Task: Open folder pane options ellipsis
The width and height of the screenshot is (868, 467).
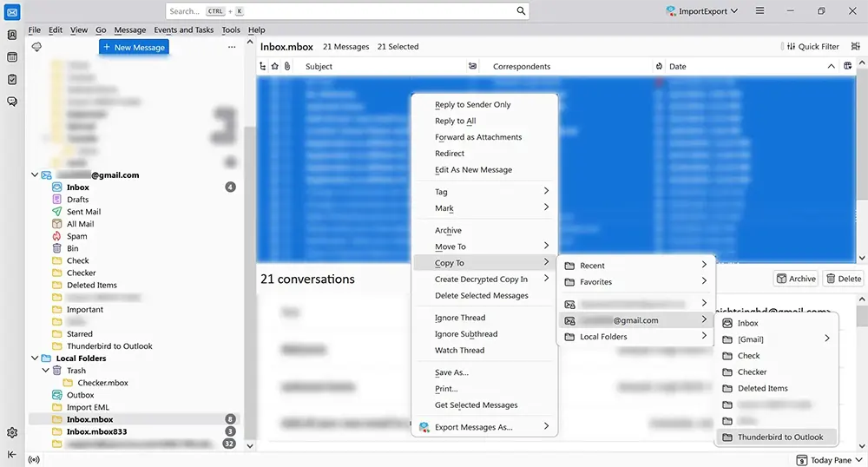Action: point(232,47)
